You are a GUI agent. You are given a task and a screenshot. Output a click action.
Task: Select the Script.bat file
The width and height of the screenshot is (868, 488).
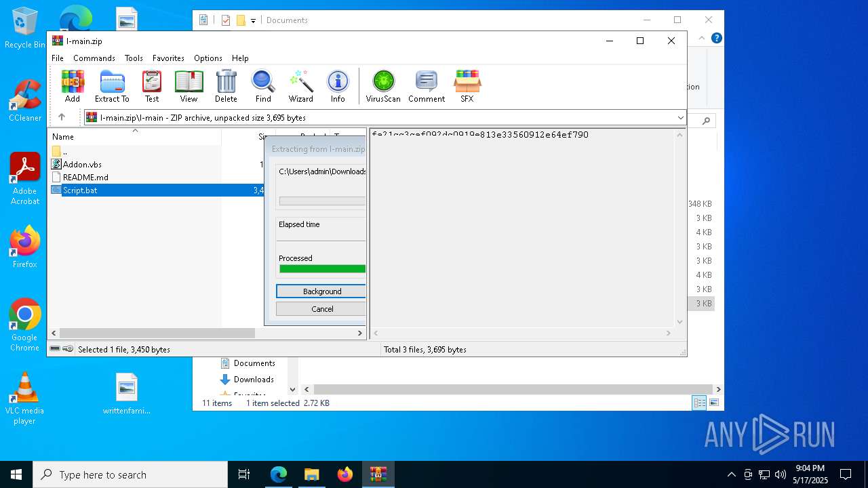(80, 190)
